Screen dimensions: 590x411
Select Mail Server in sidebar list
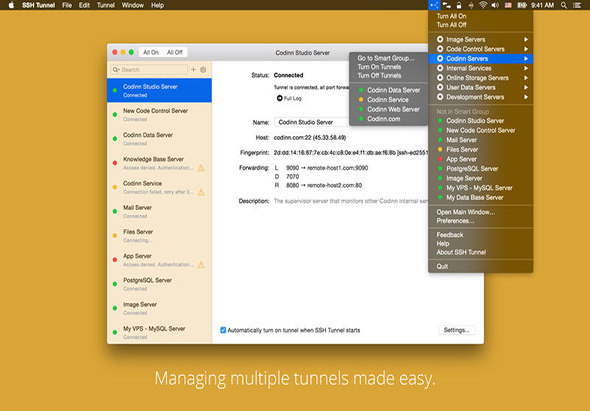tap(160, 212)
